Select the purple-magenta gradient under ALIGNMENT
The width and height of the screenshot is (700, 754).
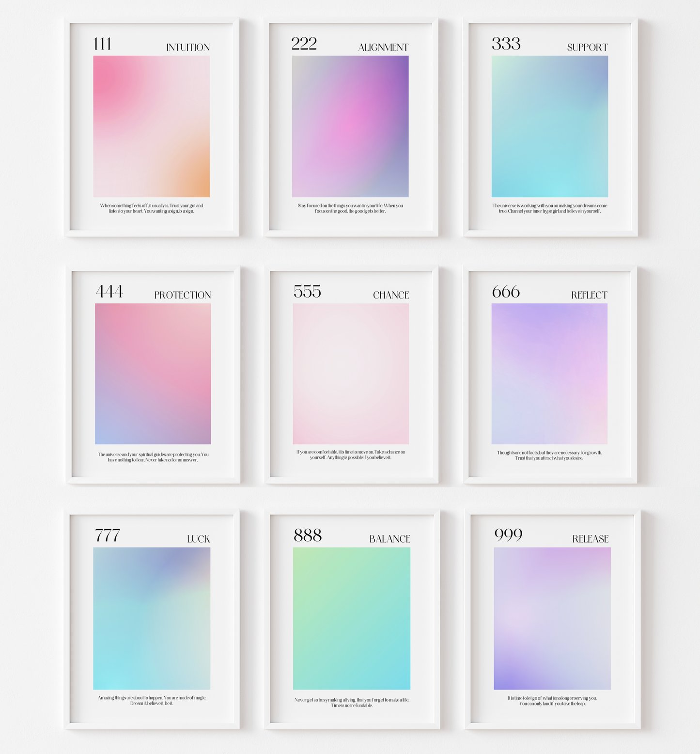click(350, 126)
